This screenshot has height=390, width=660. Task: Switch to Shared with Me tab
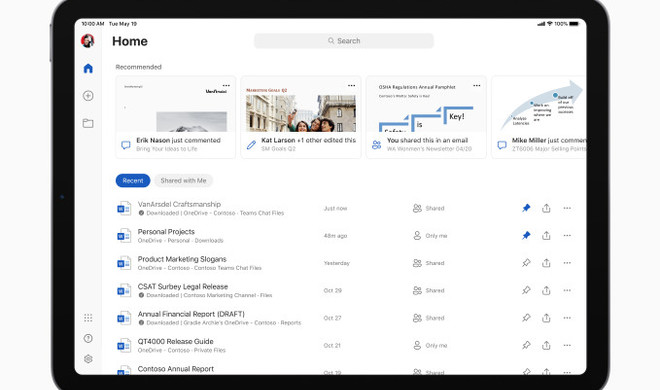(x=184, y=180)
